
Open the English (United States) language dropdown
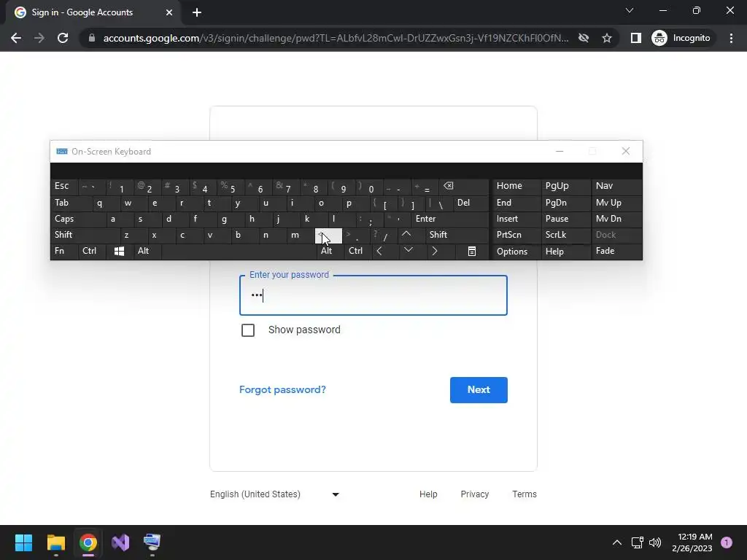[x=275, y=494]
